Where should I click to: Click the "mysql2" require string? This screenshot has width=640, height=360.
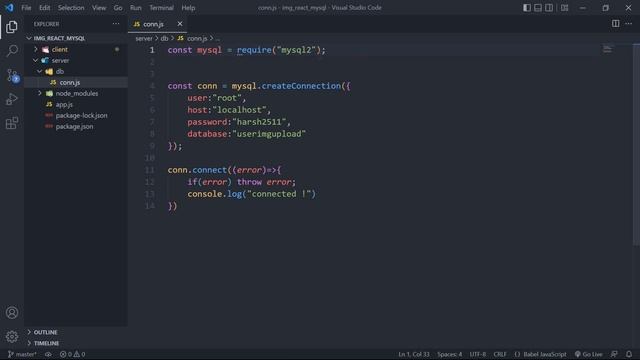pyautogui.click(x=296, y=50)
